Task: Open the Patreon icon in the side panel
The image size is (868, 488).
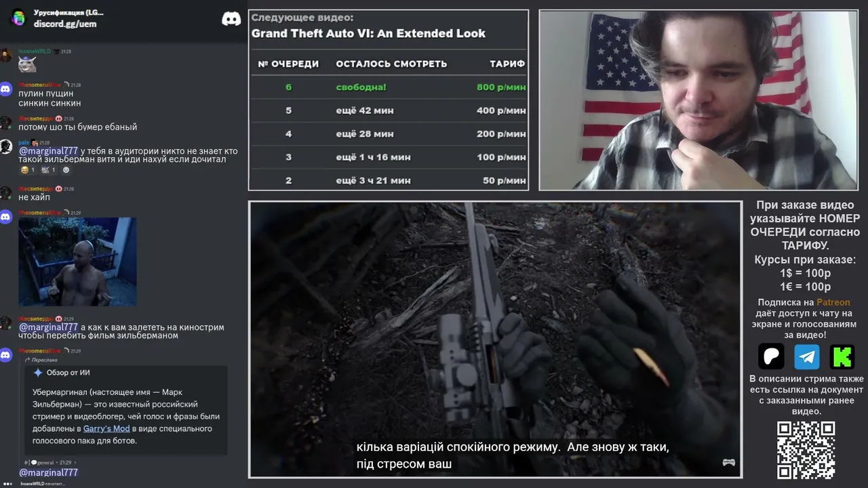Action: [771, 357]
